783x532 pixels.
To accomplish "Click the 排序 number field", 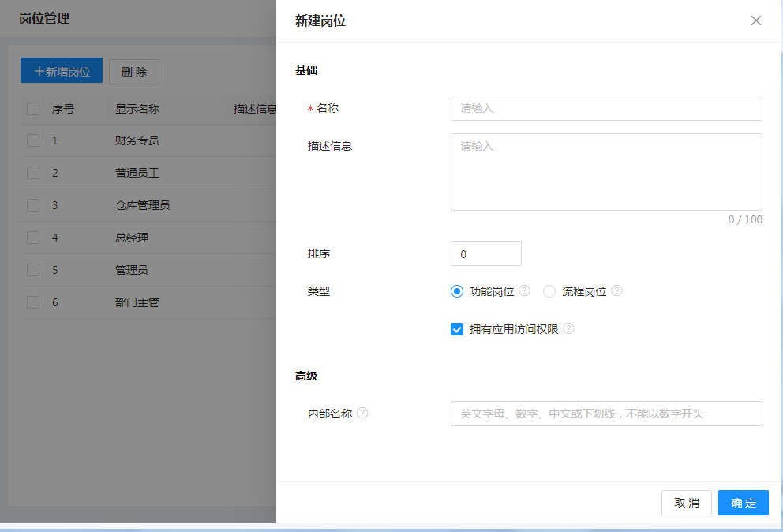I will coord(485,253).
